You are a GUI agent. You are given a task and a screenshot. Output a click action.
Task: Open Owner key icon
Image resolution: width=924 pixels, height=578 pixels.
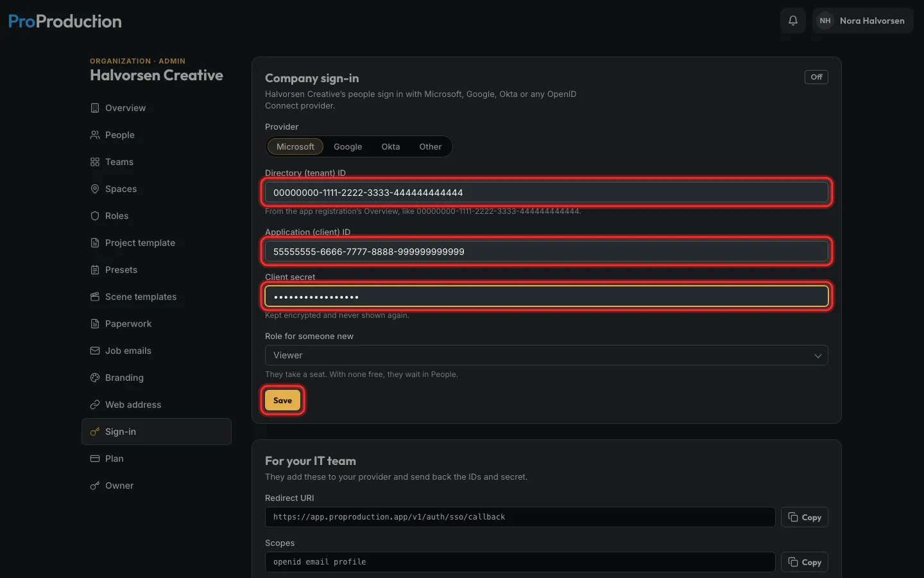coord(95,486)
